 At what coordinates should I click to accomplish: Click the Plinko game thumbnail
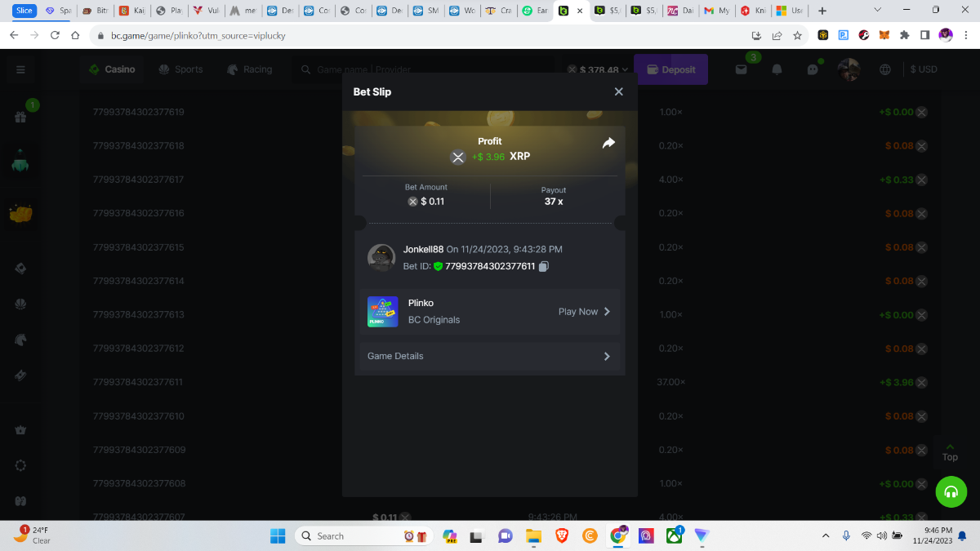pos(382,312)
